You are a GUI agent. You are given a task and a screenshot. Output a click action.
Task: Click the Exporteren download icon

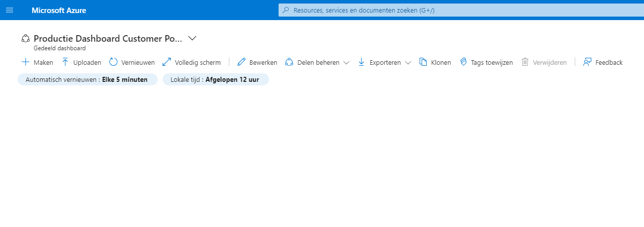tap(361, 62)
